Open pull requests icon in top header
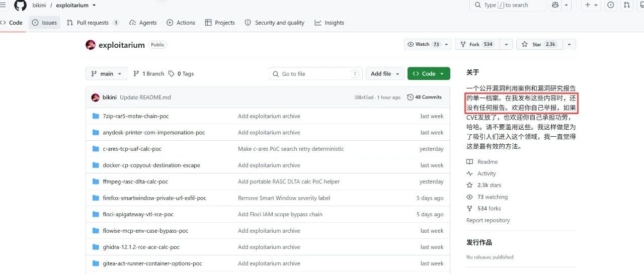This screenshot has width=644, height=274. 626,5
